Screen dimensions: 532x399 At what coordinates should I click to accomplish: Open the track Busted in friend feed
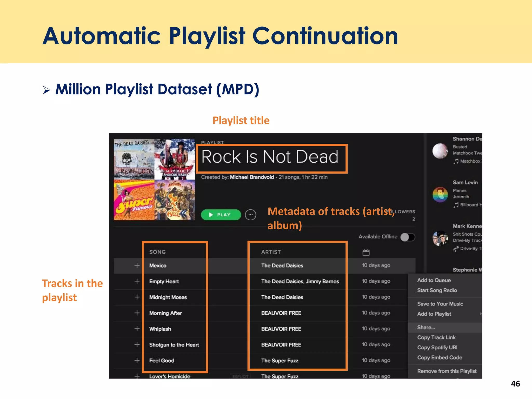tap(460, 147)
